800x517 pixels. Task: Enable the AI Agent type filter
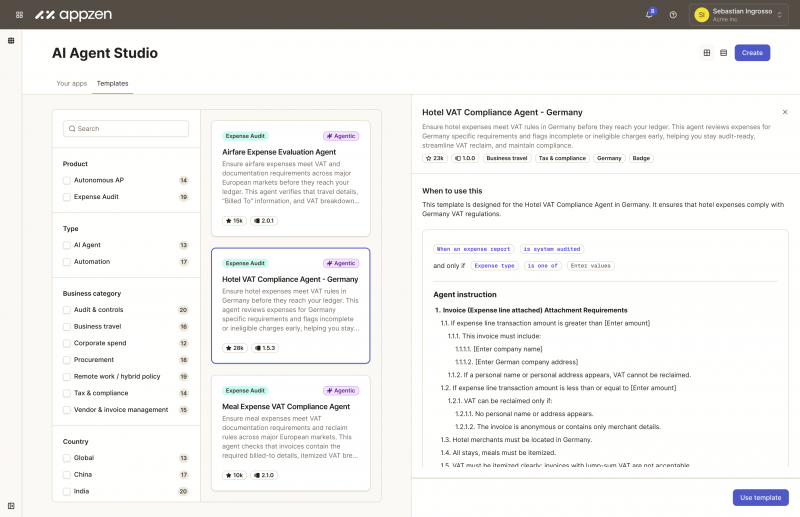pyautogui.click(x=67, y=245)
